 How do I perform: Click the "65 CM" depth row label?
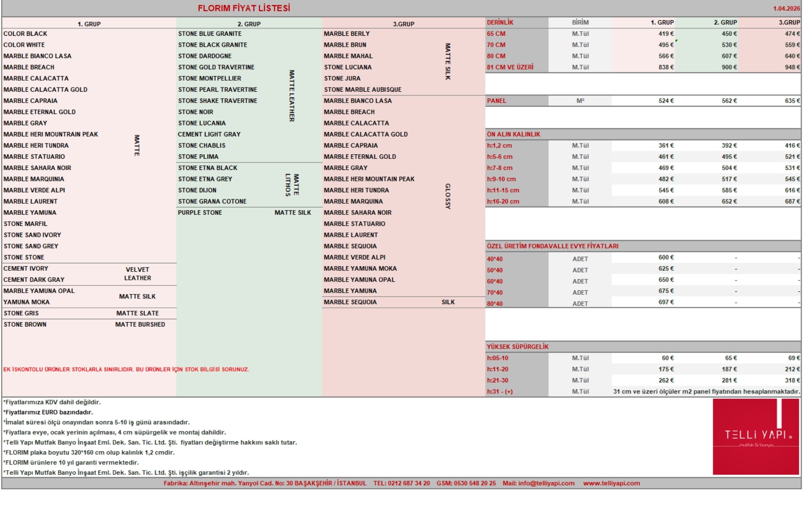[496, 34]
